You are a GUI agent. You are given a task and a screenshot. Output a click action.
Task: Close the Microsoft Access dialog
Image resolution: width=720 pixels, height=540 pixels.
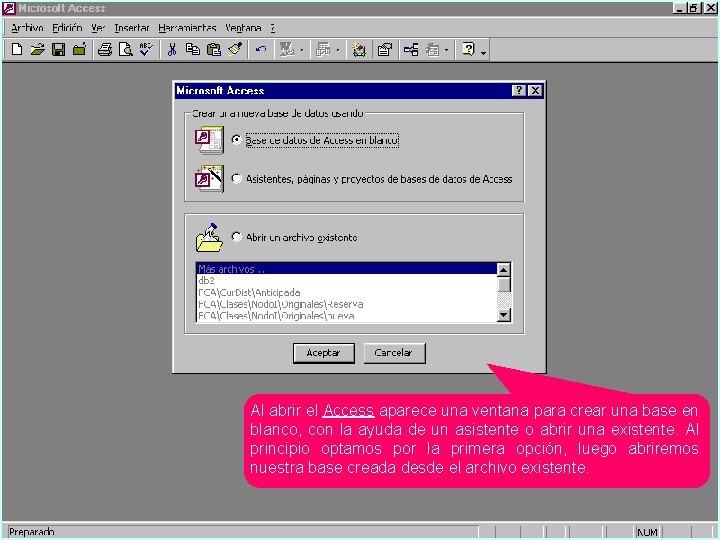(535, 90)
